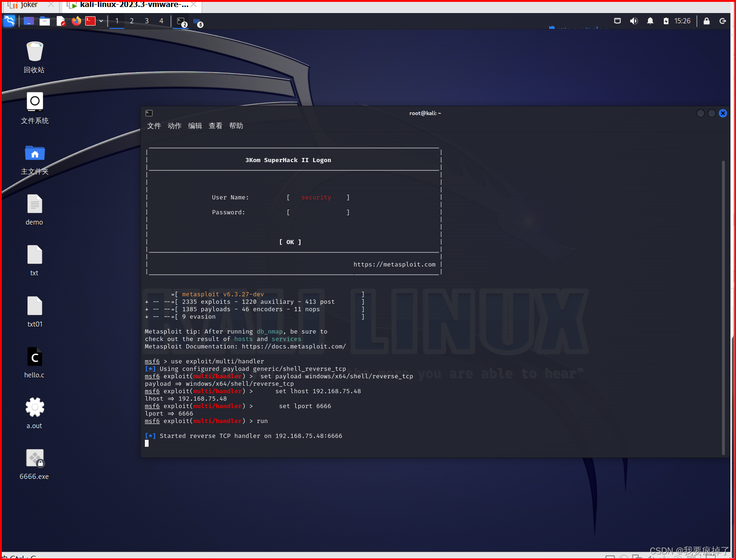Launch Firefox browser from panel
Screen dimensions: 736x560
pos(76,21)
